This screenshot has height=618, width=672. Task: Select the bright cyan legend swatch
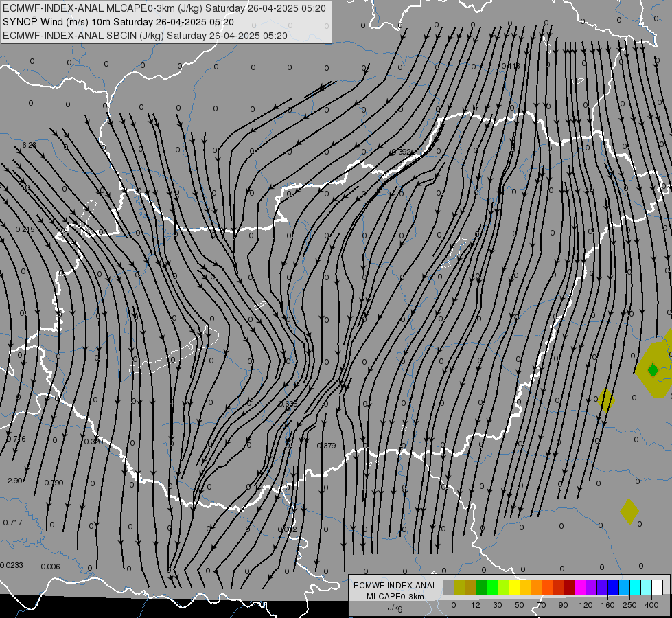coord(636,587)
